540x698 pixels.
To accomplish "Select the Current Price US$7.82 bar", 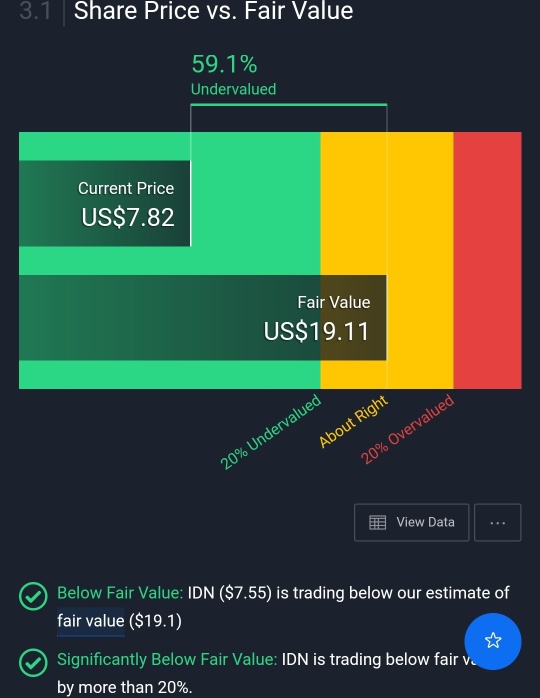I will (105, 203).
